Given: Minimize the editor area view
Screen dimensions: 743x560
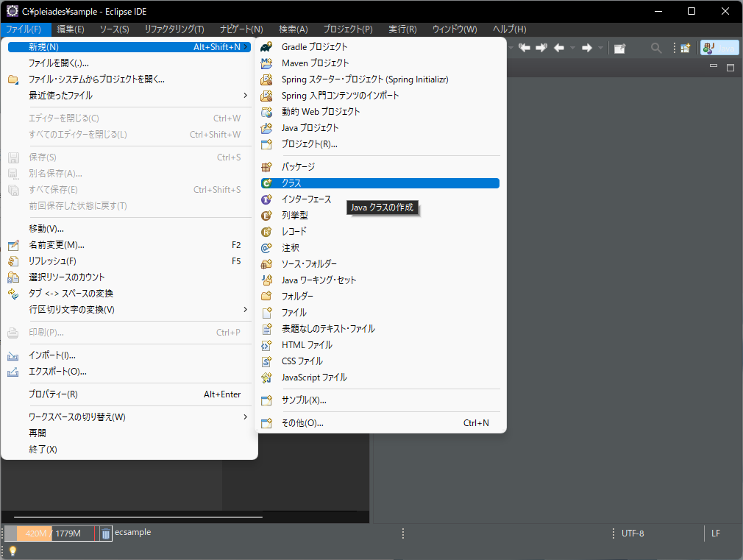Looking at the screenshot, I should tap(713, 66).
